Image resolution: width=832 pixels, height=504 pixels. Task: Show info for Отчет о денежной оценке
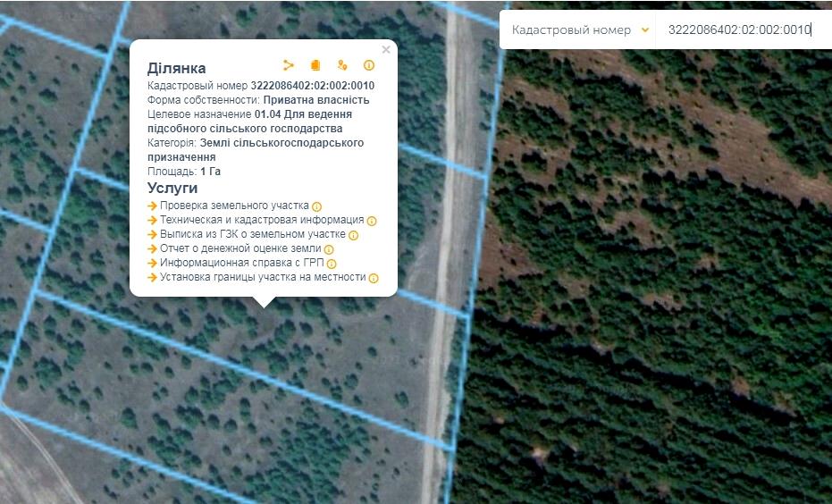tap(329, 249)
